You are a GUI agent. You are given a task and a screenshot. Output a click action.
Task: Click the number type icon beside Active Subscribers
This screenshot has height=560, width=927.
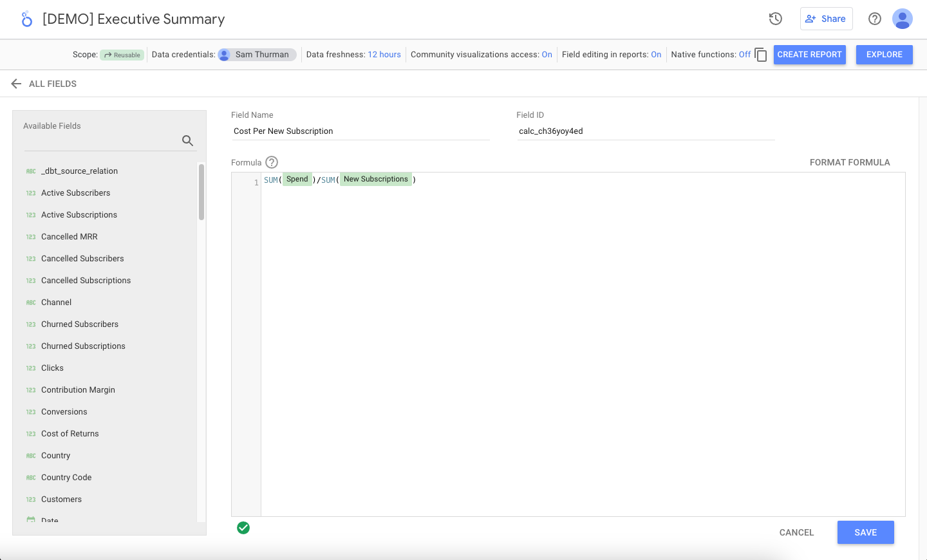pyautogui.click(x=31, y=193)
